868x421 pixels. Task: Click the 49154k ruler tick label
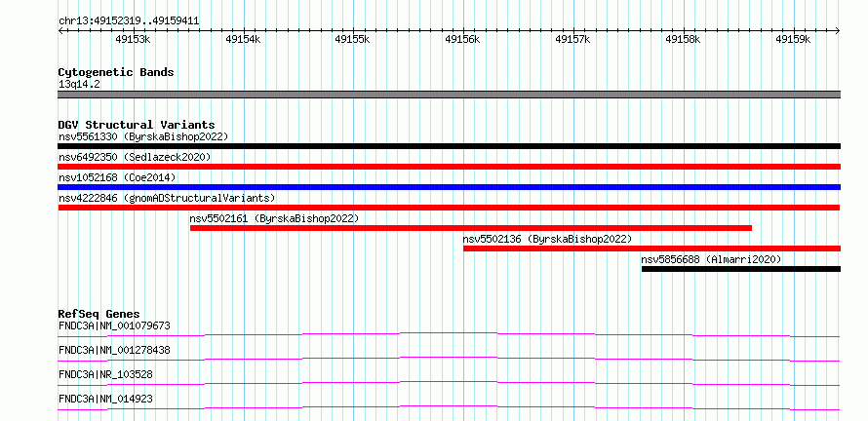coord(243,39)
